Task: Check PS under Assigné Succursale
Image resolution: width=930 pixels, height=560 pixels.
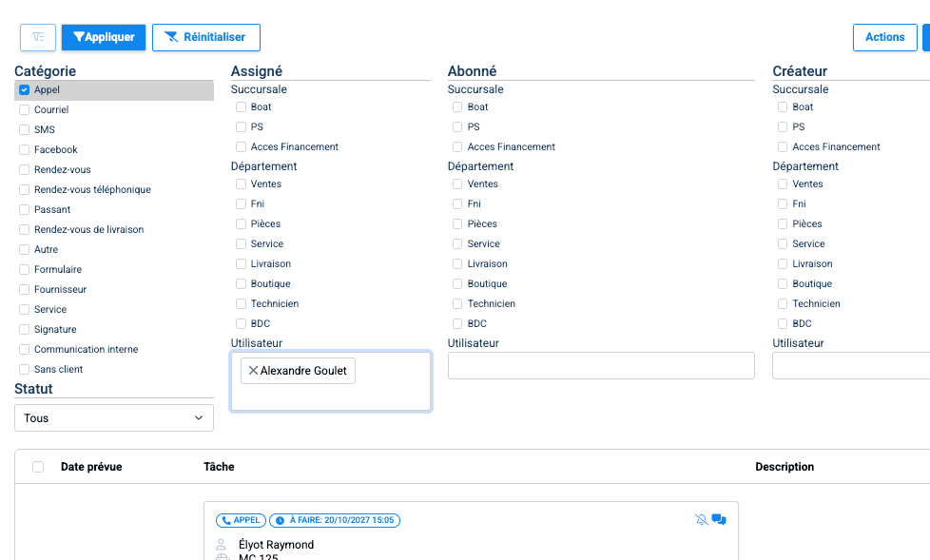Action: point(241,127)
